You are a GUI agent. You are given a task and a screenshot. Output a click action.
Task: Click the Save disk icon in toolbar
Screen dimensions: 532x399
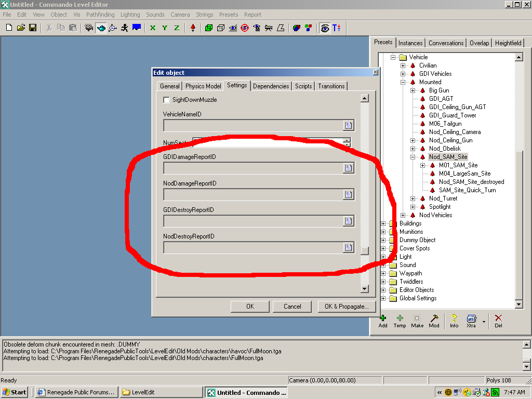32,28
